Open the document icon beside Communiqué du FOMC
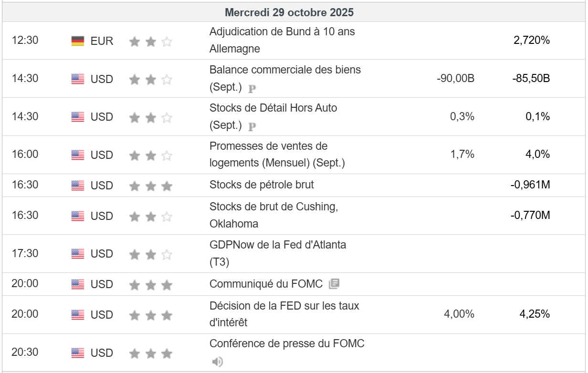The width and height of the screenshot is (588, 373). click(x=334, y=284)
